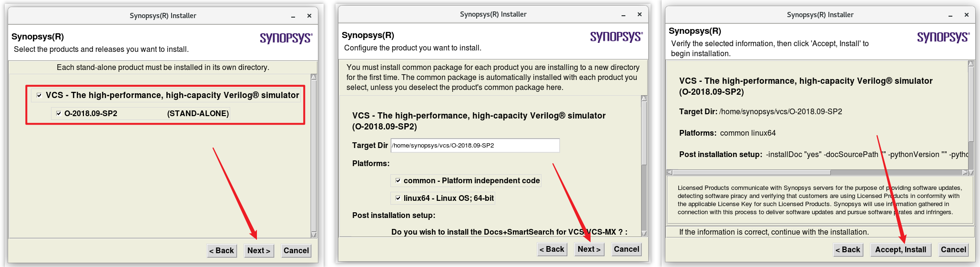
Task: Toggle common platform independent code checkbox
Action: coord(398,180)
